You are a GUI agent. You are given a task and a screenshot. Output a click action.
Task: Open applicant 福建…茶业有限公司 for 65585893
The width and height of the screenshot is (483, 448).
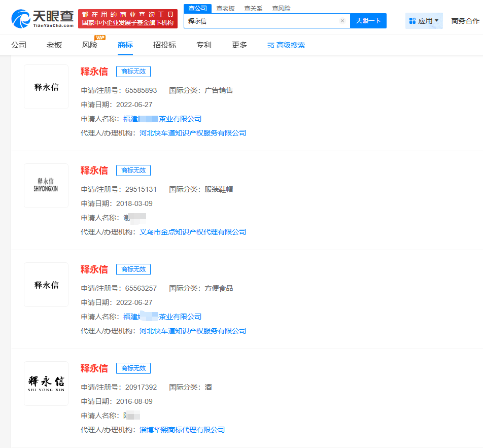pyautogui.click(x=162, y=119)
